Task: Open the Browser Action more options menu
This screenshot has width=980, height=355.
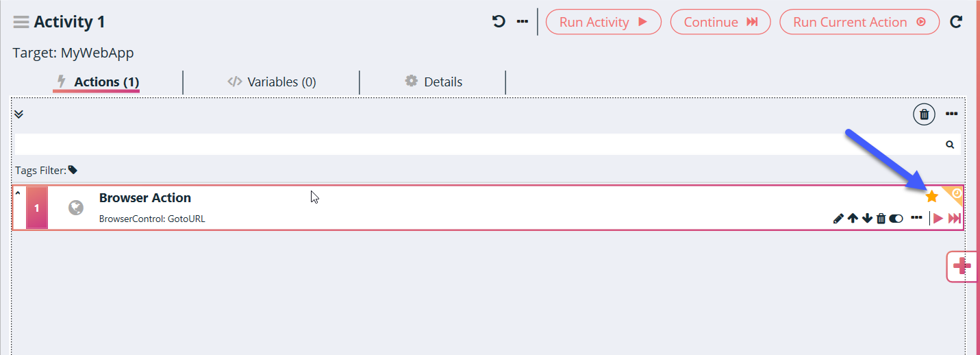Action: pos(916,218)
